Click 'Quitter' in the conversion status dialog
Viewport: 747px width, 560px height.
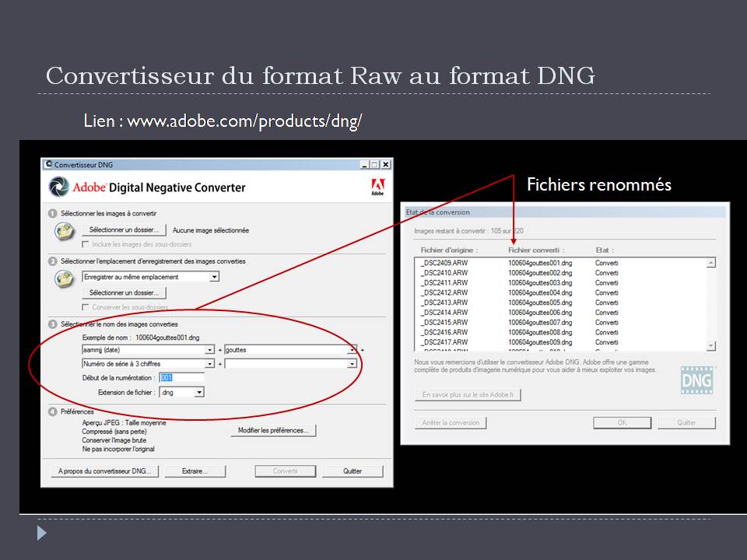pos(686,423)
